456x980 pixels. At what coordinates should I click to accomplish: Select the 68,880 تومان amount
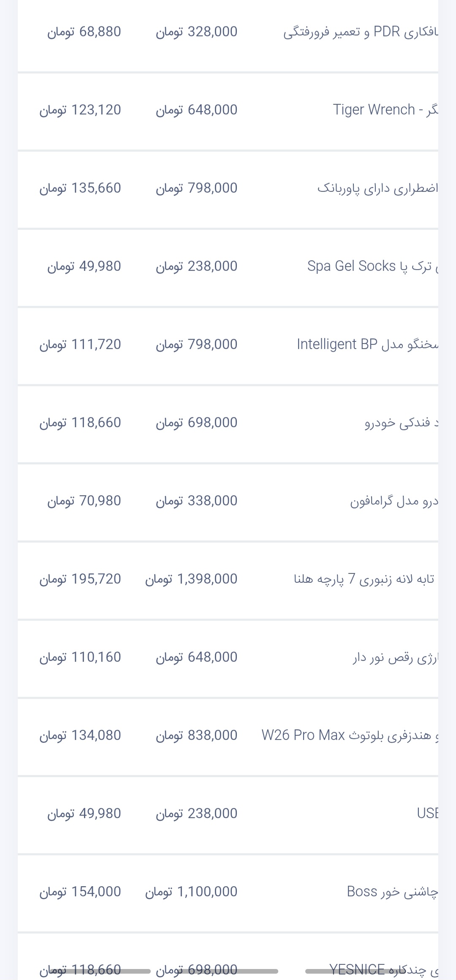click(x=84, y=32)
